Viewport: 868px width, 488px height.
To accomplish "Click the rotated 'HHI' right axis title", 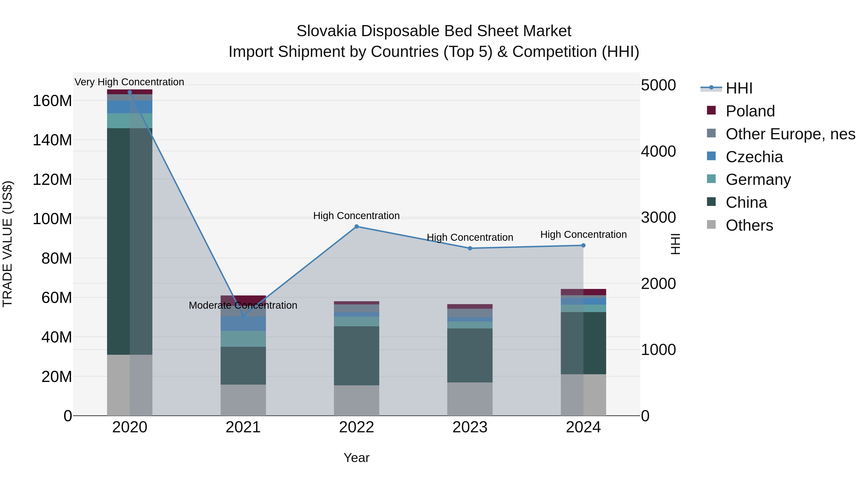I will coord(675,244).
